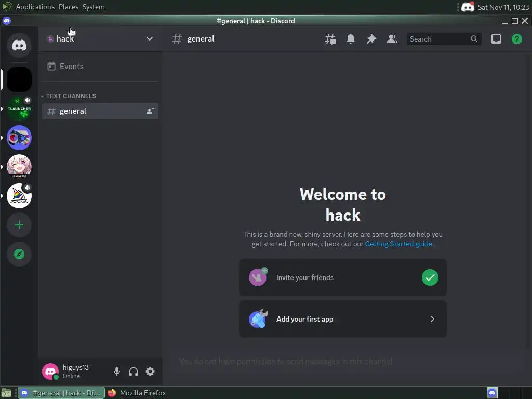The height and width of the screenshot is (399, 532).
Task: Open Discord home direct messages
Action: [19, 45]
